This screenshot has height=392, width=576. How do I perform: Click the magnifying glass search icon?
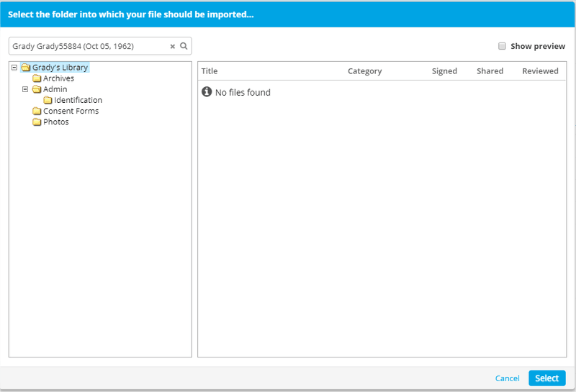tap(184, 46)
